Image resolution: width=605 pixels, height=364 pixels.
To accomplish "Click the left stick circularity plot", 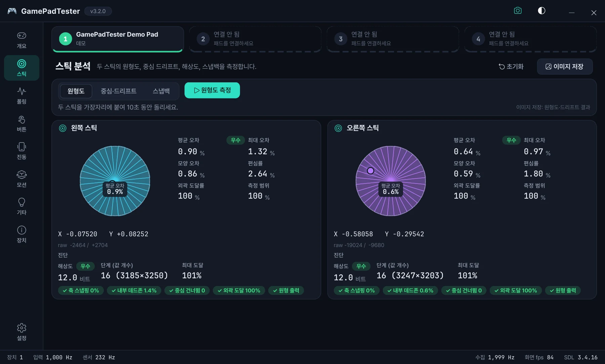I will pos(115,181).
